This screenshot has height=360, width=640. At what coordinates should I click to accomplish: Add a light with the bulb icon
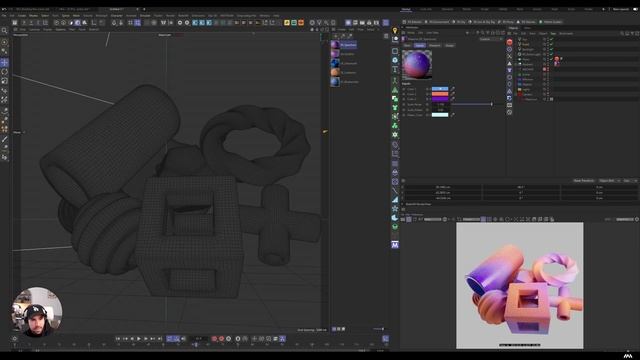point(395,31)
